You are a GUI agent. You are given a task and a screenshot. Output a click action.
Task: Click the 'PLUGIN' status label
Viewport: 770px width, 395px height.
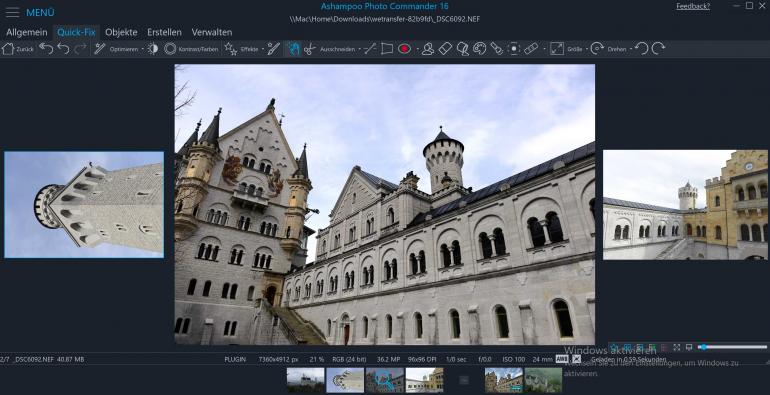point(235,360)
